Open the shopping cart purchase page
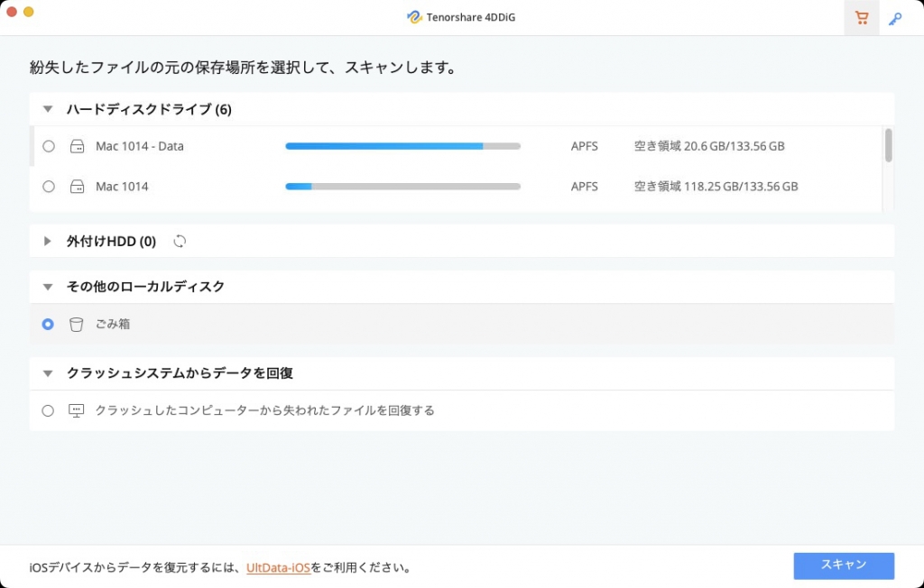The image size is (924, 588). coord(861,17)
